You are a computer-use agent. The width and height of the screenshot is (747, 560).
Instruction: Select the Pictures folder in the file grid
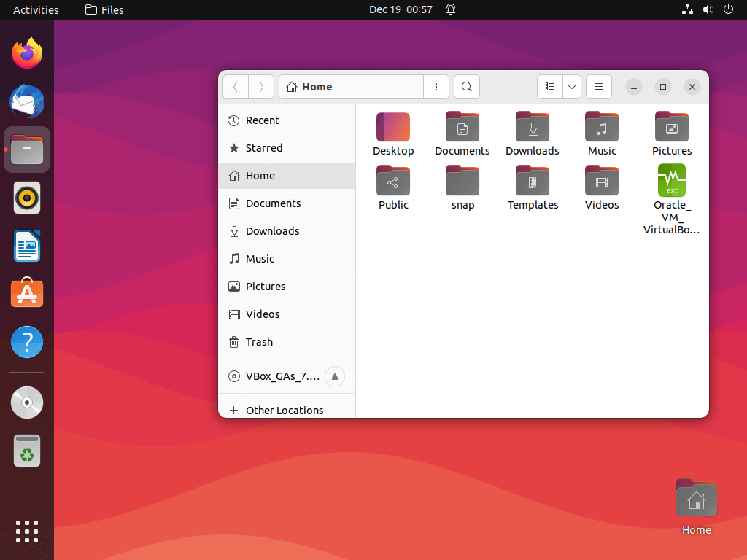pos(672,134)
